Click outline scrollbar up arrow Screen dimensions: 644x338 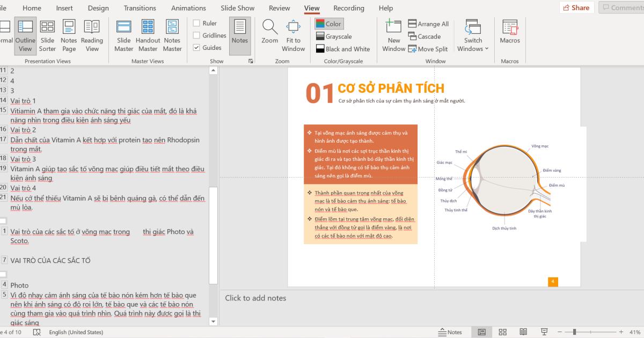pyautogui.click(x=214, y=70)
